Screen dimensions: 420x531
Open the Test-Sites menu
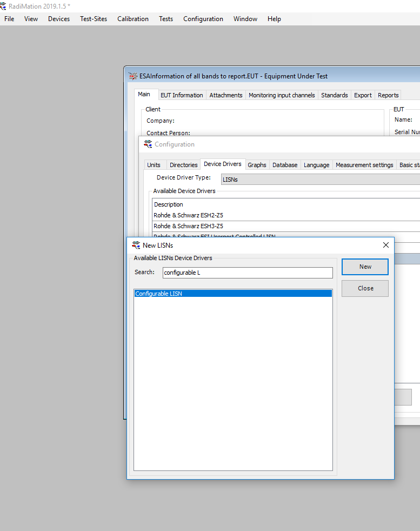(x=94, y=19)
